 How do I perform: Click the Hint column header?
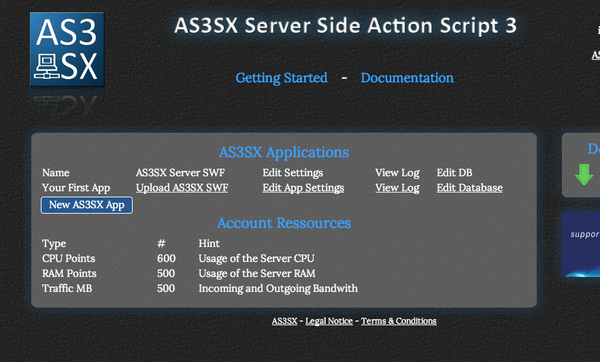[x=209, y=243]
